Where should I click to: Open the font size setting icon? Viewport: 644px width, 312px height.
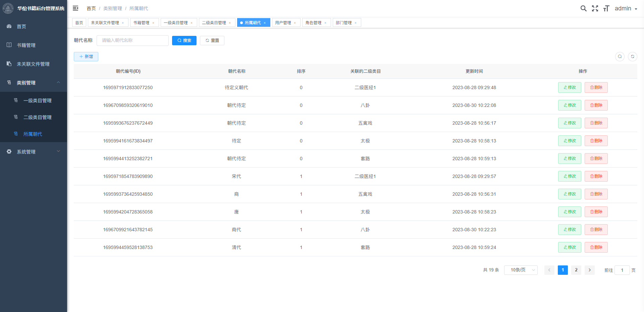[x=606, y=8]
